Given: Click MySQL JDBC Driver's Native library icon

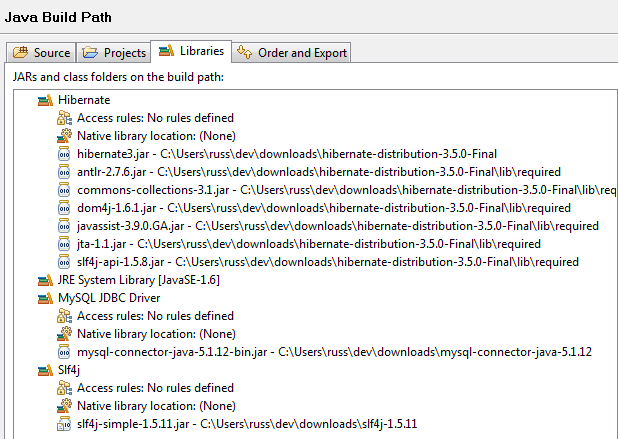Looking at the screenshot, I should tap(64, 334).
